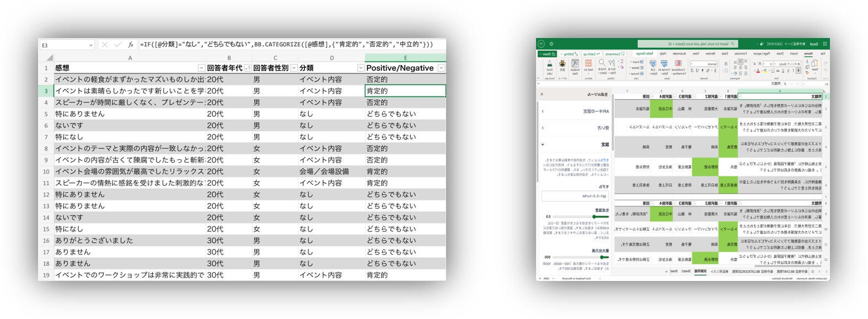Image resolution: width=868 pixels, height=319 pixels.
Task: Click the font color A icon
Action: click(x=758, y=71)
